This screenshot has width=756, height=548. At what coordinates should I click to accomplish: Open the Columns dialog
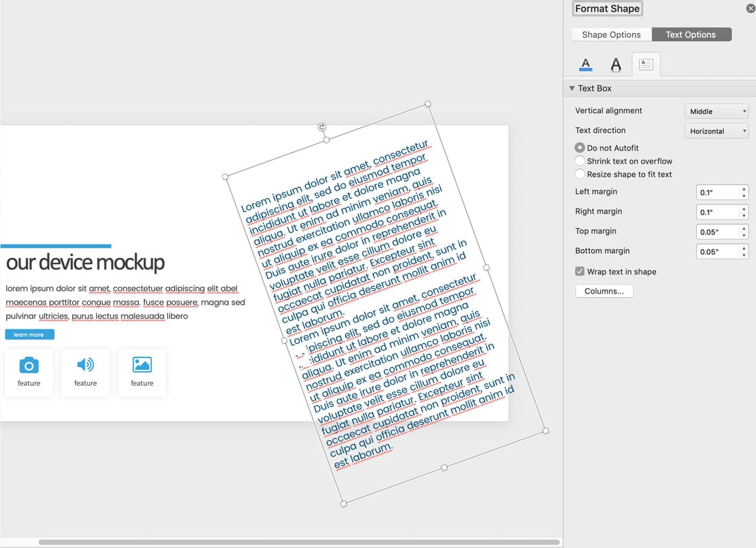tap(603, 291)
